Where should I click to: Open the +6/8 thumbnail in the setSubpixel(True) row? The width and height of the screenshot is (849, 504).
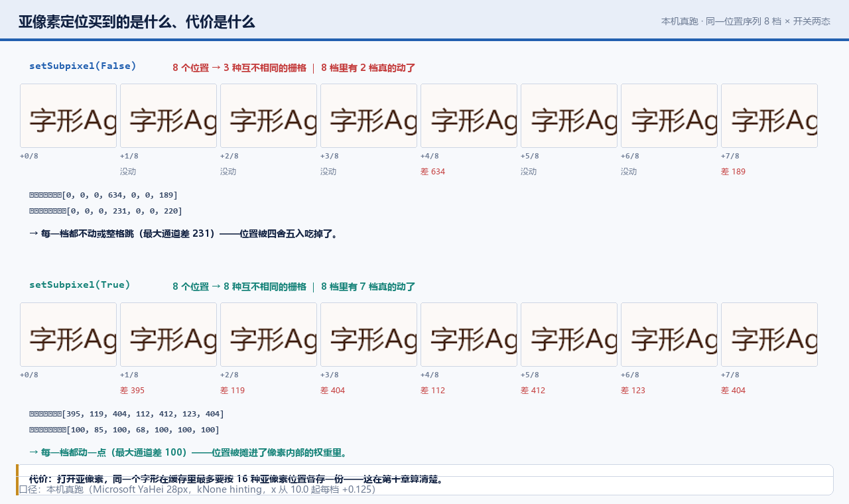[669, 334]
